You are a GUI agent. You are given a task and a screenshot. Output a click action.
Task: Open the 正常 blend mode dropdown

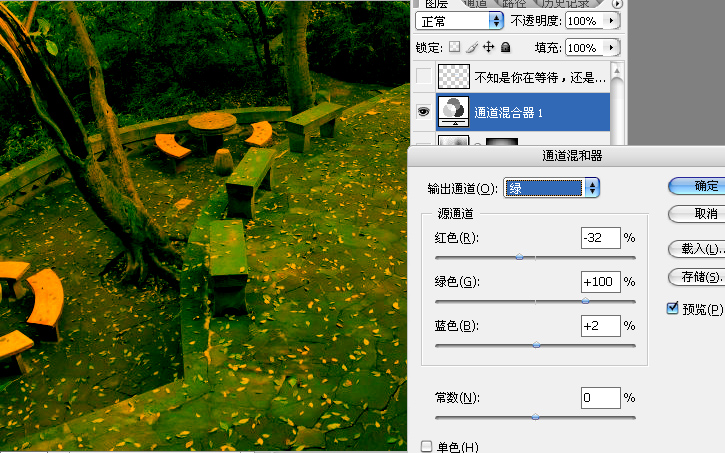point(459,21)
